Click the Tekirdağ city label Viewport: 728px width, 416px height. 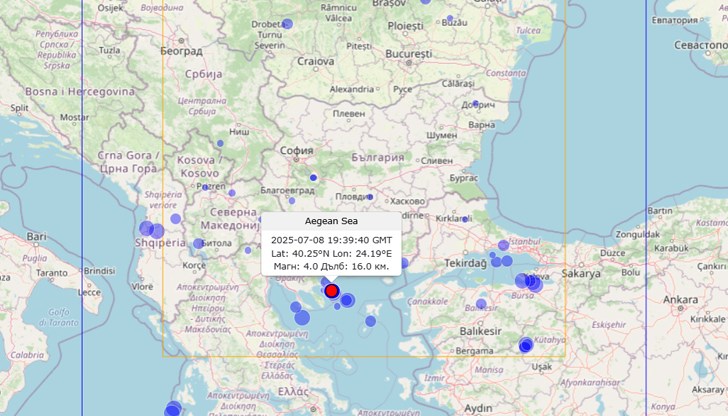465,263
